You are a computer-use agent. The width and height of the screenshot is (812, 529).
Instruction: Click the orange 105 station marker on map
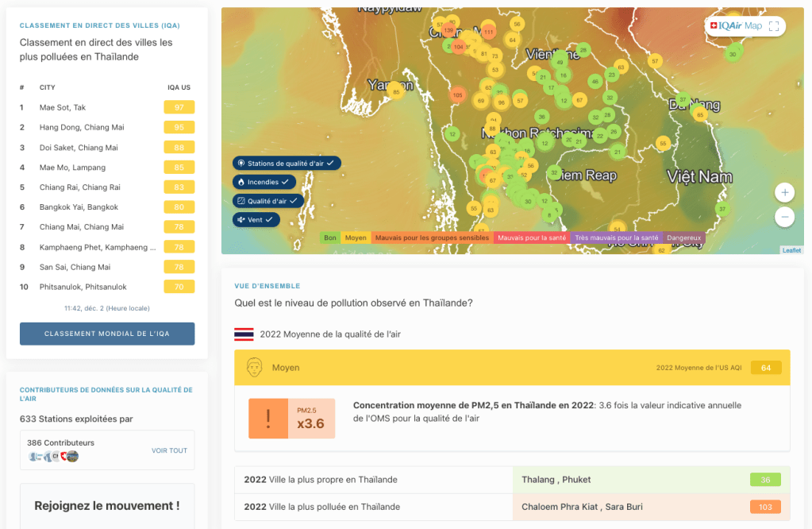(x=456, y=95)
